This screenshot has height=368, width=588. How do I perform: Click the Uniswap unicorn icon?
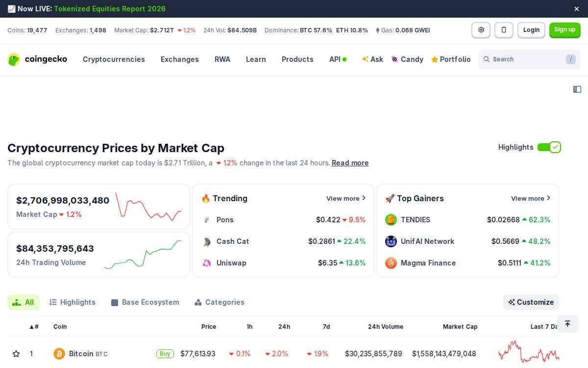pos(207,263)
